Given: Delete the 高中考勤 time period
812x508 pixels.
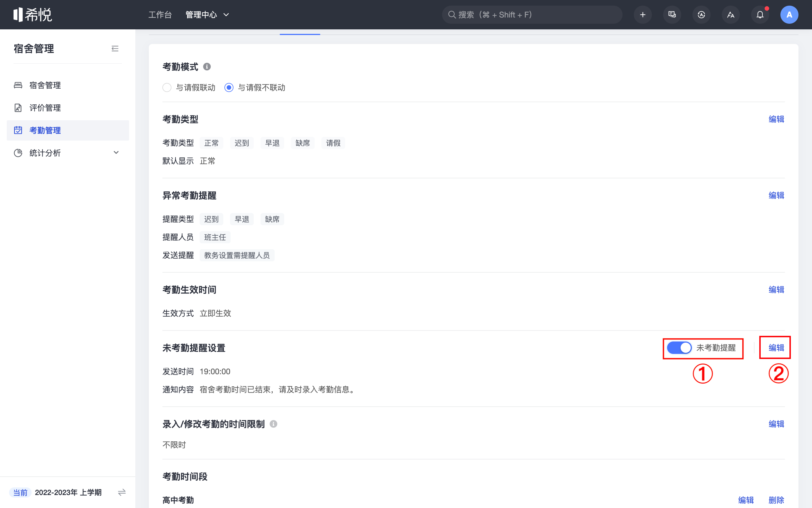Looking at the screenshot, I should click(x=776, y=500).
